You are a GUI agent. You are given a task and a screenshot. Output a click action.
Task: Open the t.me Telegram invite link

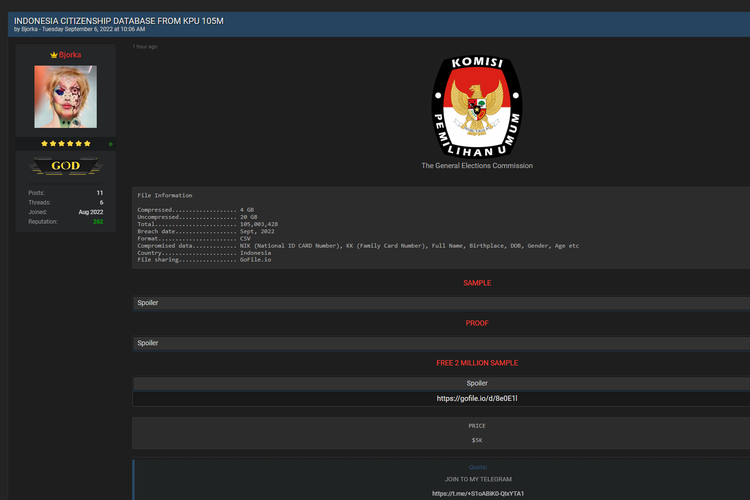point(478,493)
